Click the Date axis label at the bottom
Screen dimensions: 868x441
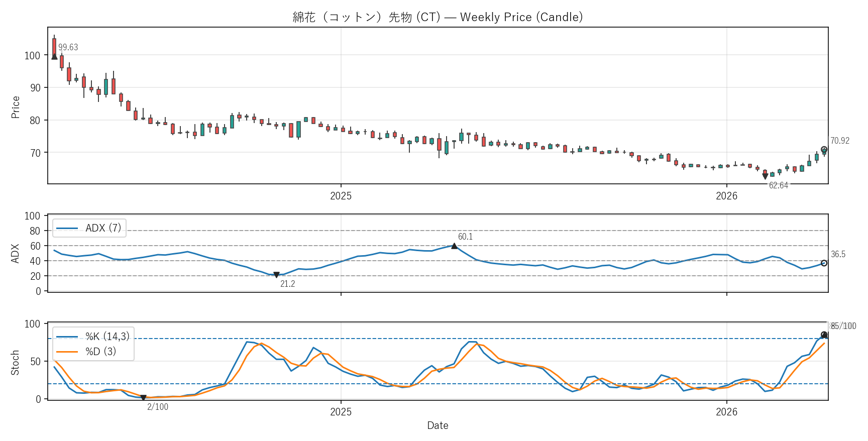click(x=438, y=425)
